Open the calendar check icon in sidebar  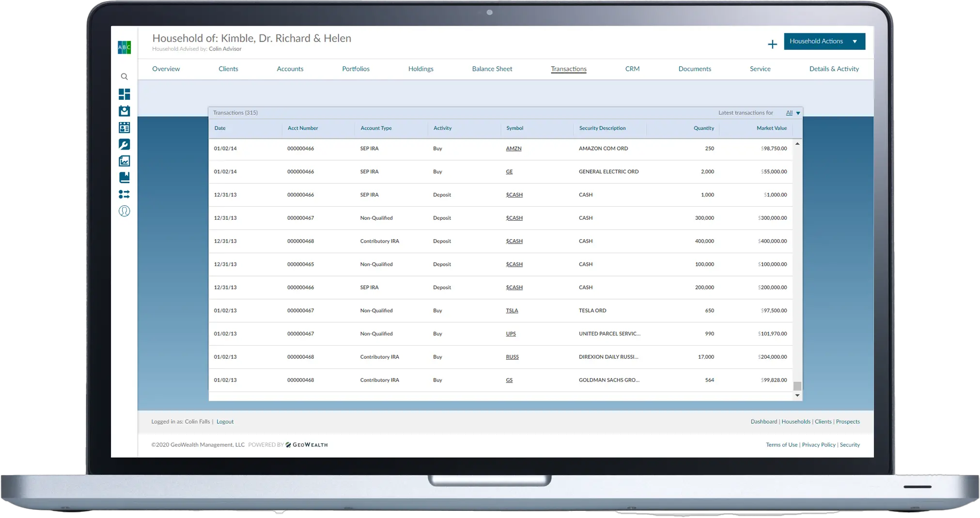(124, 111)
